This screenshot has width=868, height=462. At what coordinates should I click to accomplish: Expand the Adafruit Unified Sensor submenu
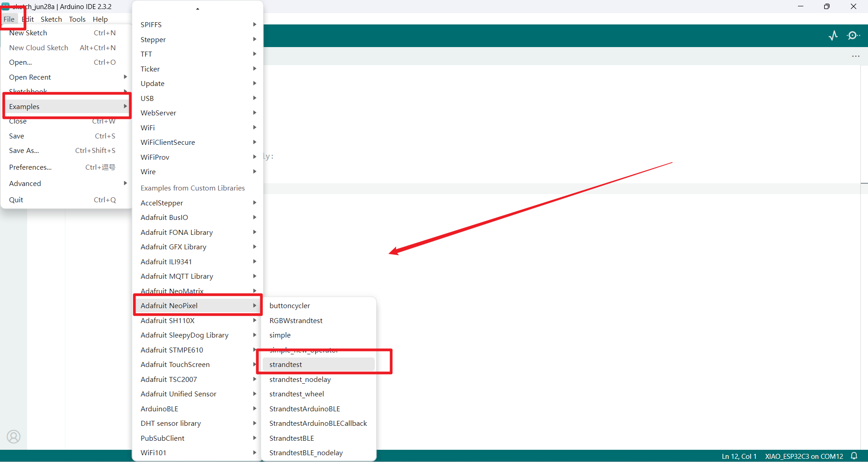click(198, 394)
